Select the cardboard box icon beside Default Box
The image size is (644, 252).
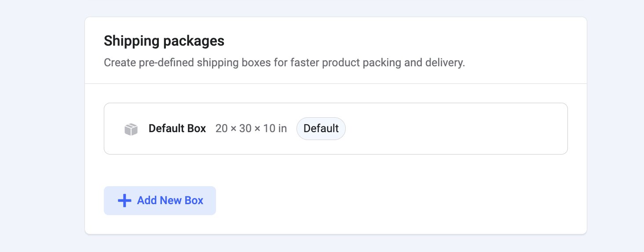point(131,129)
